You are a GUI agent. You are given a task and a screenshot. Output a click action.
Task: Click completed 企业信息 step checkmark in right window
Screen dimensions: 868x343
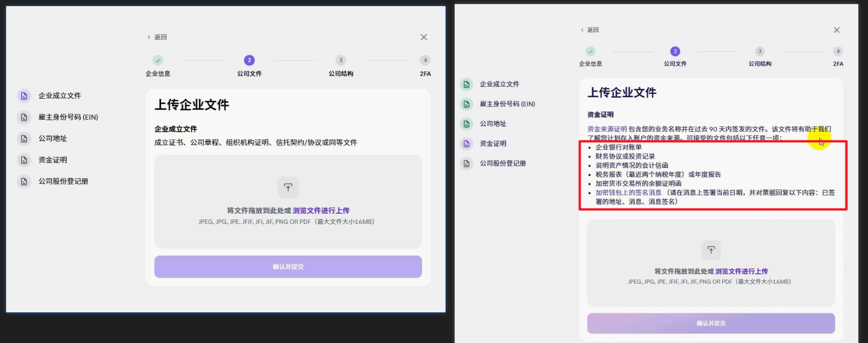point(591,51)
